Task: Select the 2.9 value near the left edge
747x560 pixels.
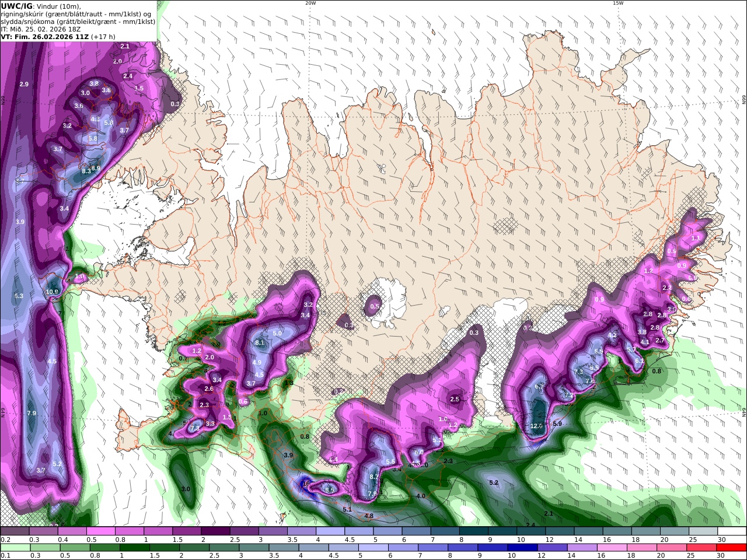Action: (24, 85)
